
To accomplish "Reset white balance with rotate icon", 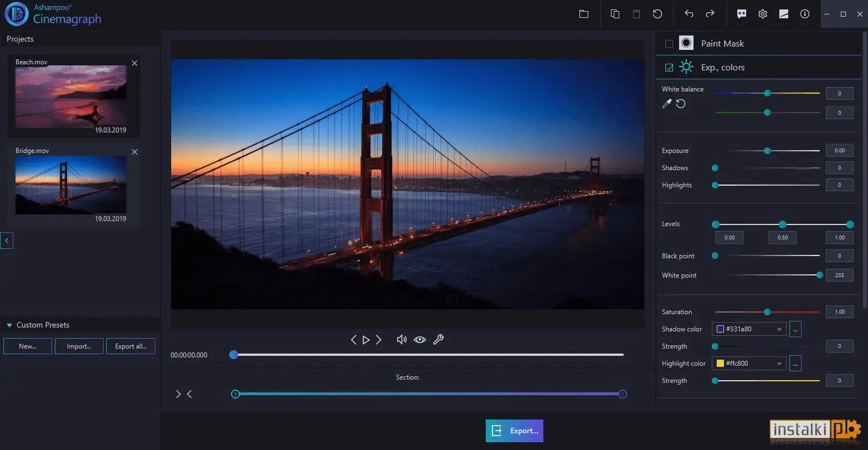I will pyautogui.click(x=681, y=104).
